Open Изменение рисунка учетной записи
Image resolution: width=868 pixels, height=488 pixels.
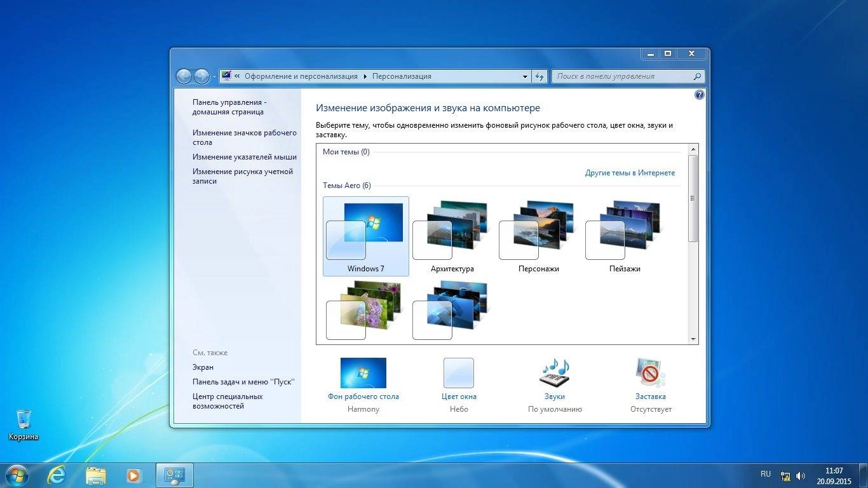(243, 176)
